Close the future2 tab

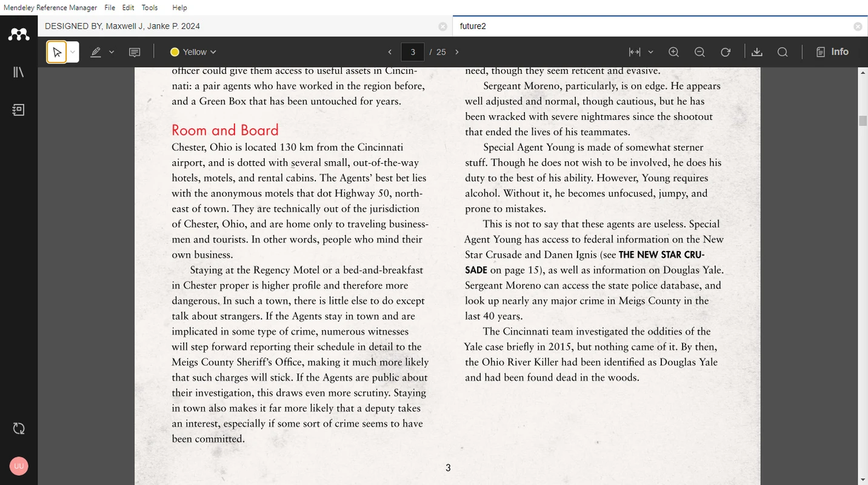[858, 27]
